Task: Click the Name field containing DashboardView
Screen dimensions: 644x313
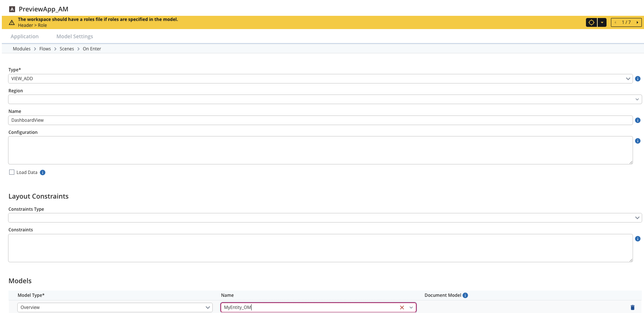Action: coord(320,120)
